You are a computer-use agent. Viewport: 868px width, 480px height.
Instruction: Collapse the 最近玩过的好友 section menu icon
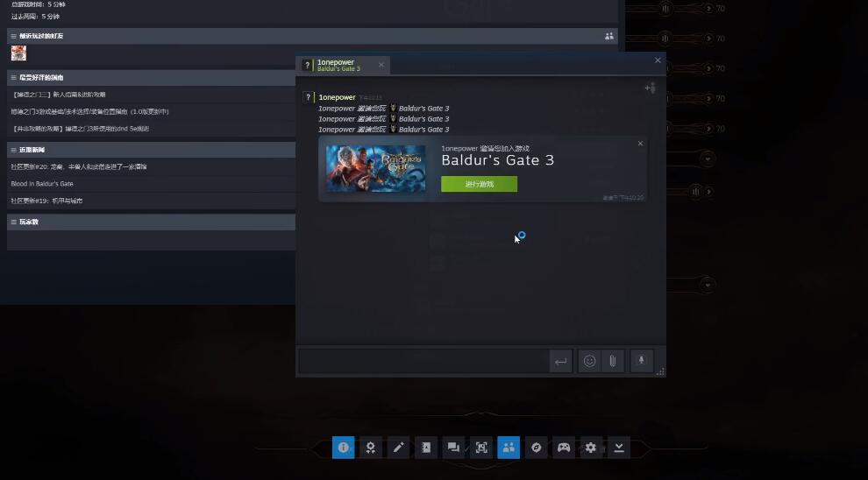[14, 36]
